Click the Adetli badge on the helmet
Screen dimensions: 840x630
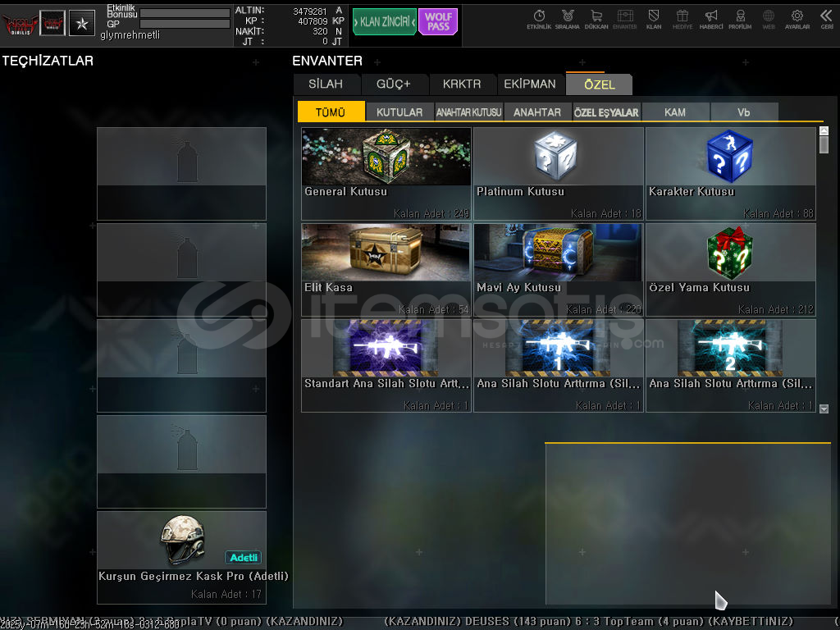coord(243,558)
